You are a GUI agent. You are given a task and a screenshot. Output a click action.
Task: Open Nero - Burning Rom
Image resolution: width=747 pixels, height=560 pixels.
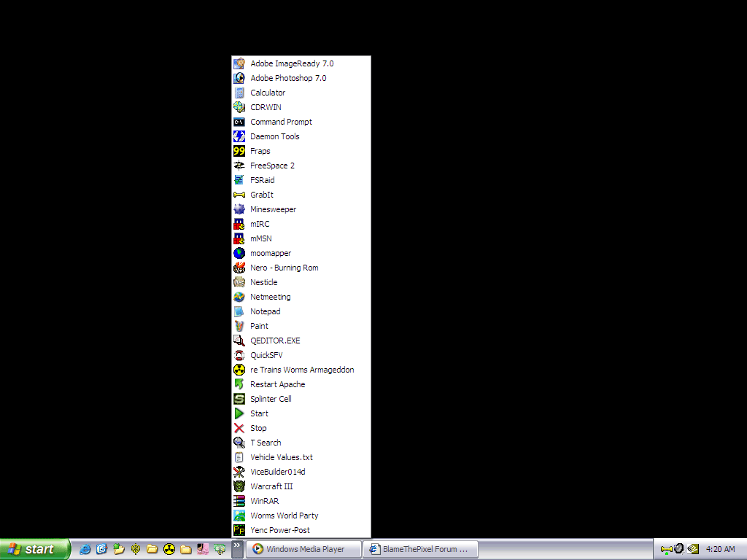301,268
